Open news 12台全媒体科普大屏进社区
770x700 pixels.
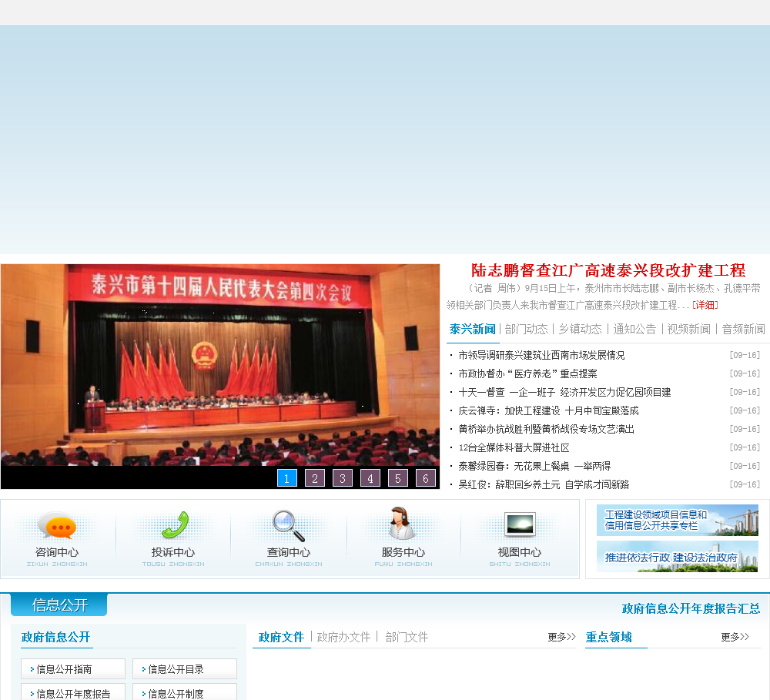coord(514,447)
